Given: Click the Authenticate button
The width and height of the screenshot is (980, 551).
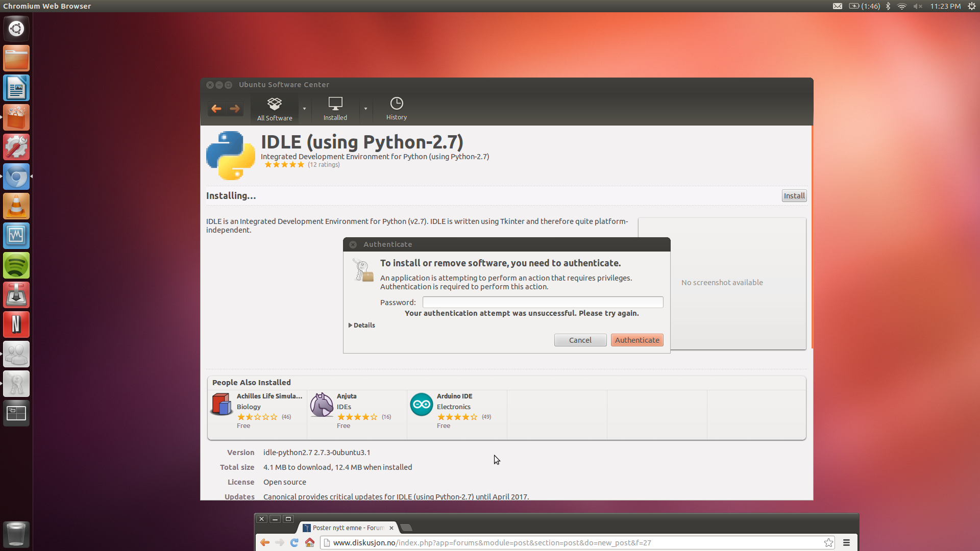Looking at the screenshot, I should tap(637, 340).
